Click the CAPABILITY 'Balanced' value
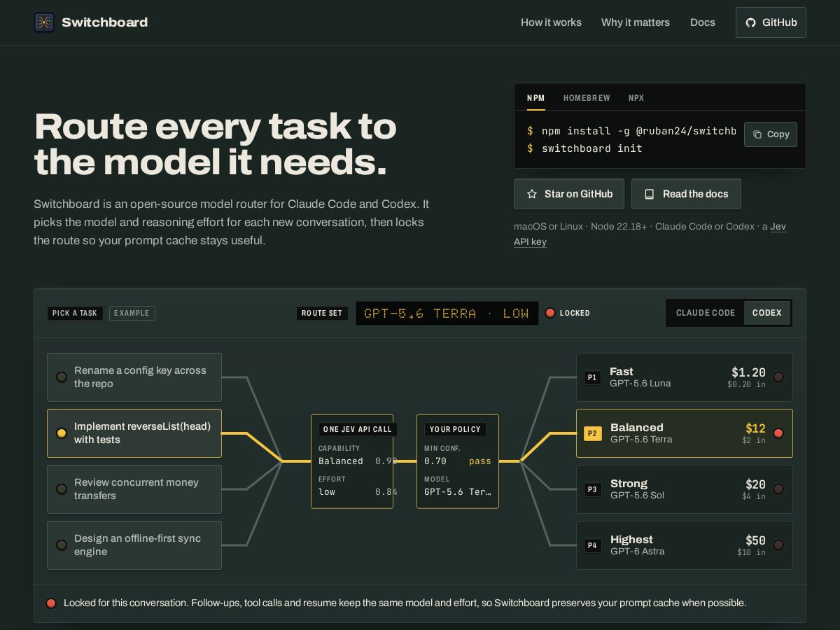The image size is (840, 630). [341, 461]
